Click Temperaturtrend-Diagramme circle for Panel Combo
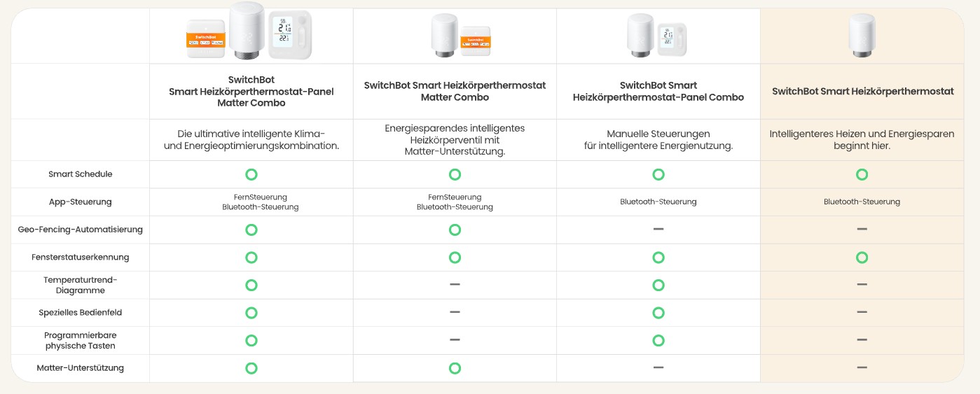Image resolution: width=980 pixels, height=394 pixels. tap(658, 285)
